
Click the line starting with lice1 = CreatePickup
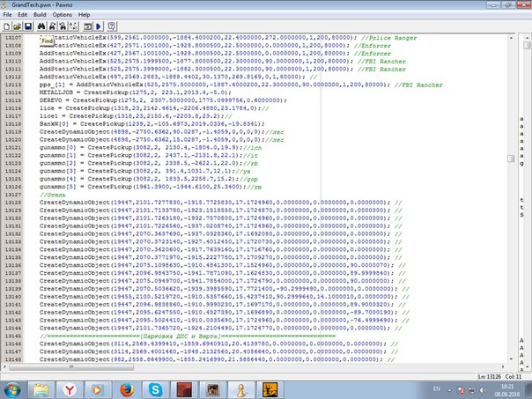[x=136, y=116]
